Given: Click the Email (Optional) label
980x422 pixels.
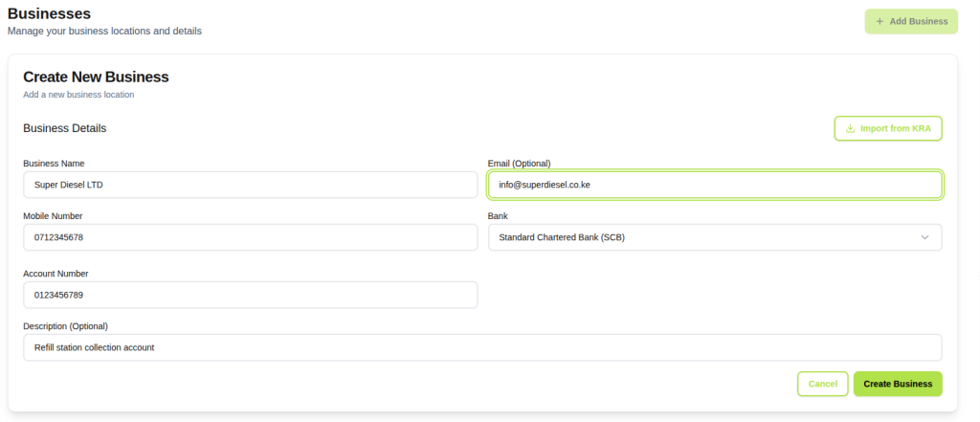Looking at the screenshot, I should tap(519, 164).
